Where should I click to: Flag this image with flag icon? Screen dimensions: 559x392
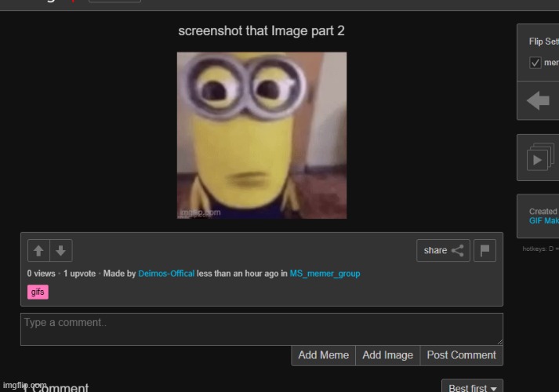pos(485,251)
